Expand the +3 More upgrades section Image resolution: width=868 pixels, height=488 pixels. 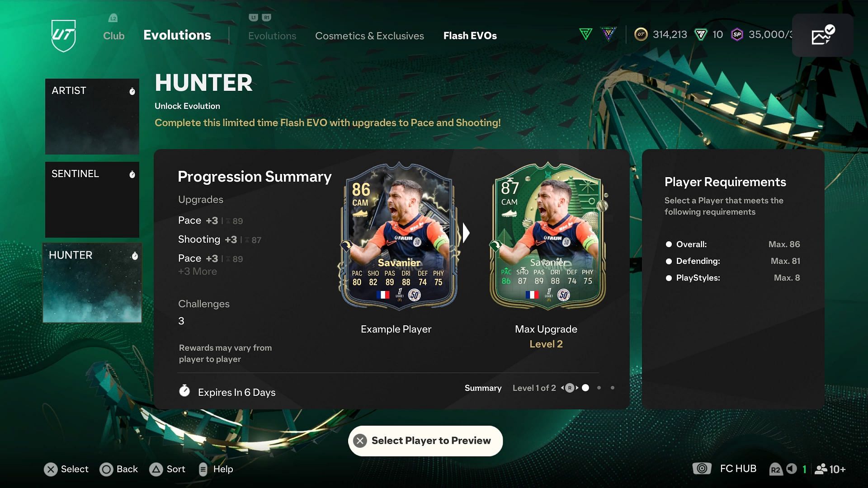(x=197, y=271)
